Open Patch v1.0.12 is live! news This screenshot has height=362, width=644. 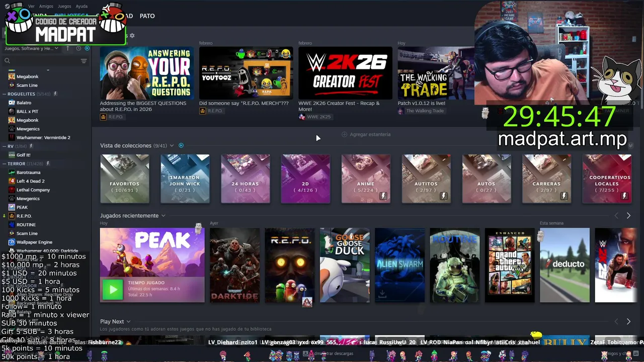pos(422,103)
